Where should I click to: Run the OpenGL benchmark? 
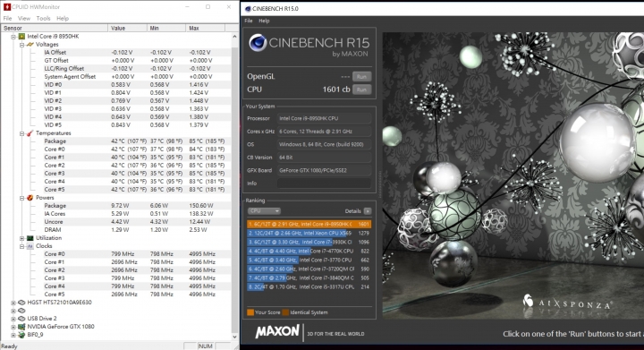coord(361,76)
